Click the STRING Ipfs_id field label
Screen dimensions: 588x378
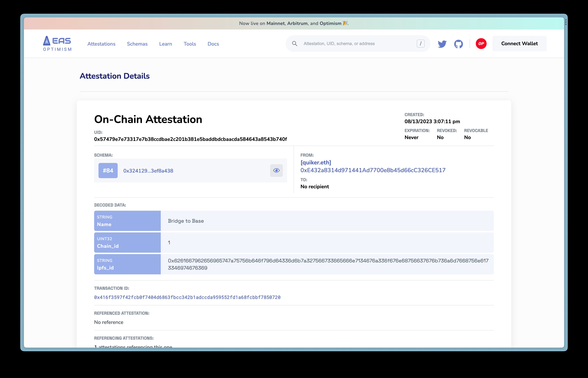127,264
